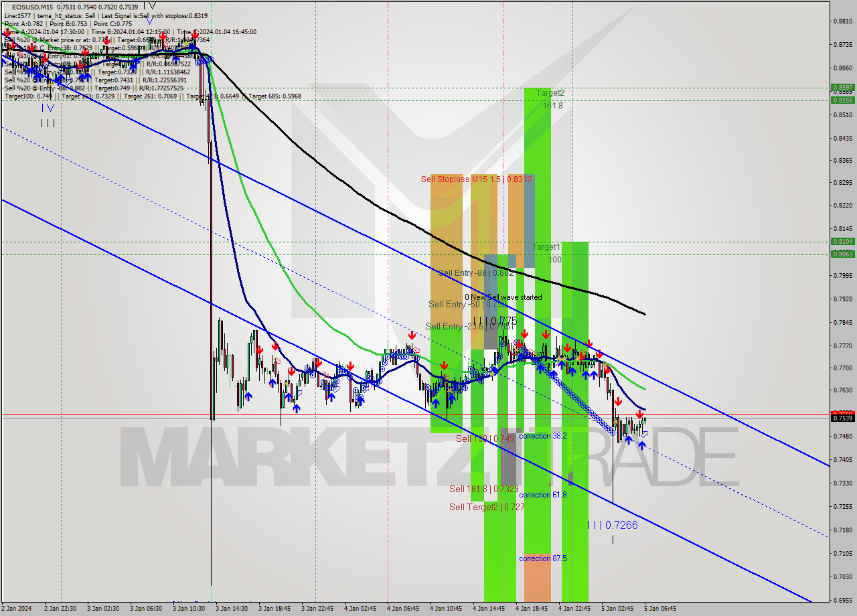Click the 0.6955 price axis label
Image resolution: width=857 pixels, height=616 pixels.
pyautogui.click(x=842, y=601)
